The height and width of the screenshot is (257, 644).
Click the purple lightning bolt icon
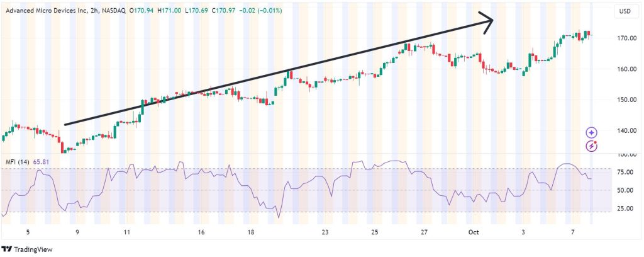pyautogui.click(x=591, y=146)
